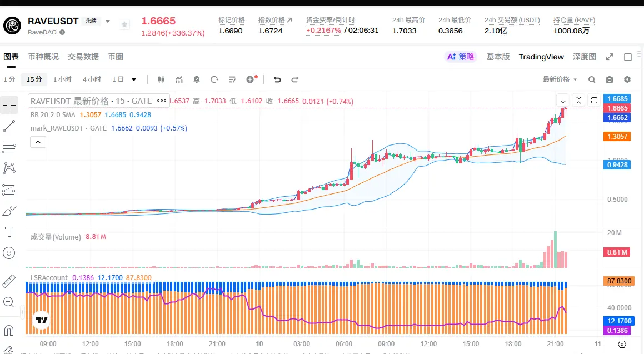644x354 pixels.
Task: Select the text annotation tool
Action: coord(9,232)
